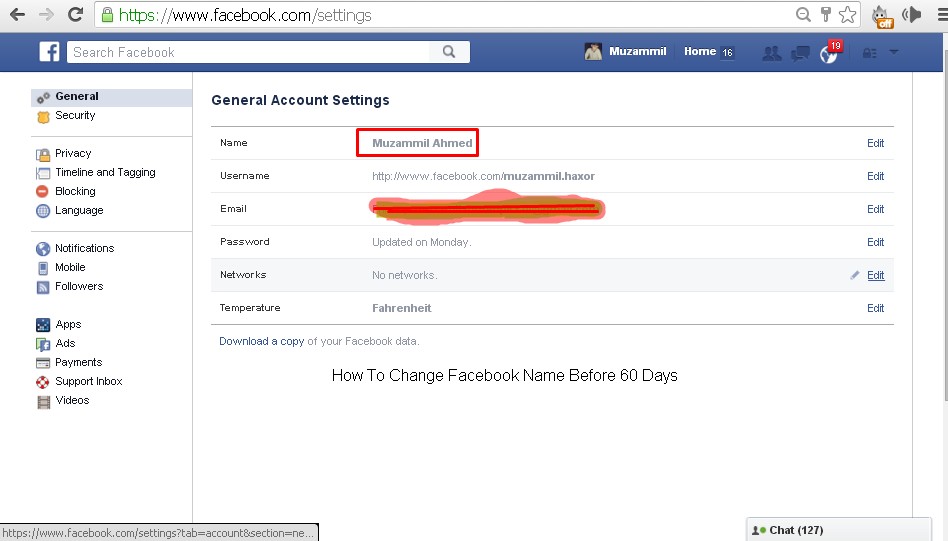This screenshot has width=948, height=541.
Task: Edit the Email row
Action: coord(875,209)
